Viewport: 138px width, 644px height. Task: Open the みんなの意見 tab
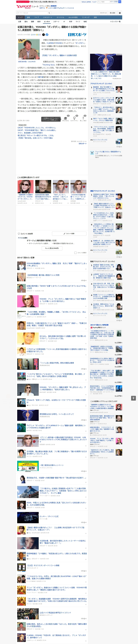pos(73,17)
